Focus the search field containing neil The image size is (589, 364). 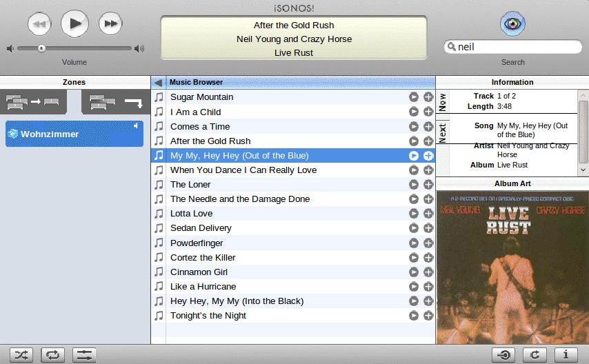[x=512, y=47]
